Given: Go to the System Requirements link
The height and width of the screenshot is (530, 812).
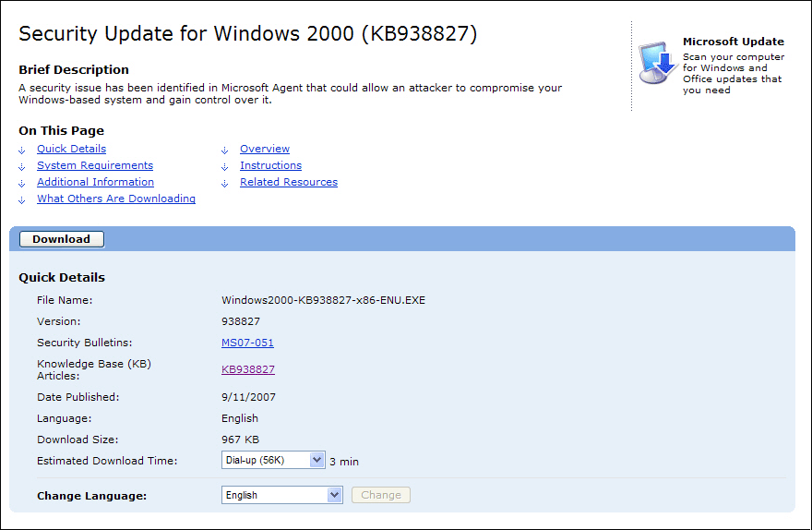Looking at the screenshot, I should (x=95, y=165).
